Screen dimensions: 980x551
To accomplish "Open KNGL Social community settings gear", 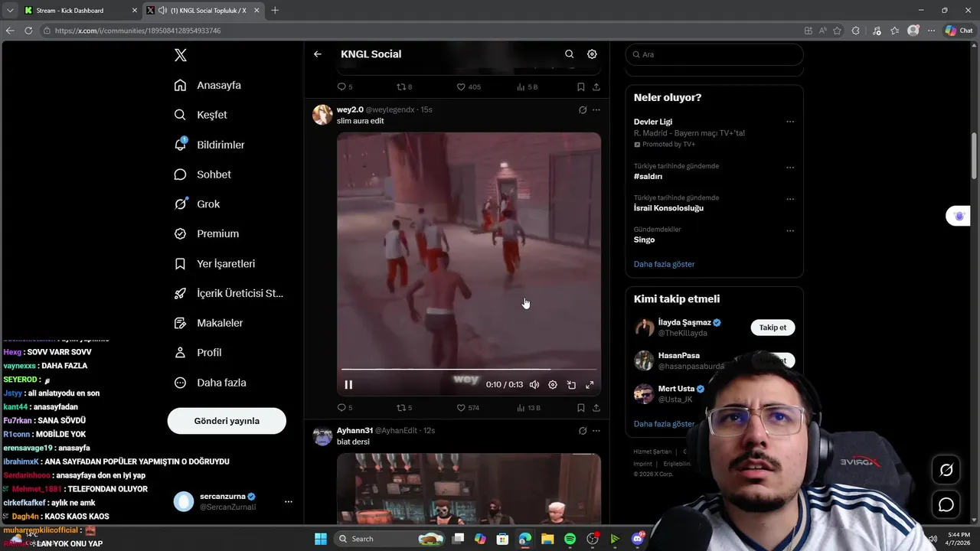I will (x=592, y=54).
